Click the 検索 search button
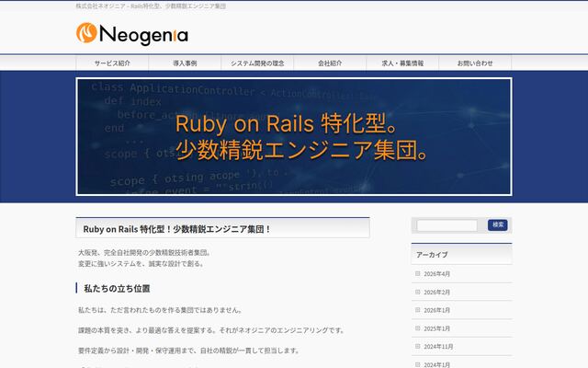The width and height of the screenshot is (588, 368). [x=498, y=224]
